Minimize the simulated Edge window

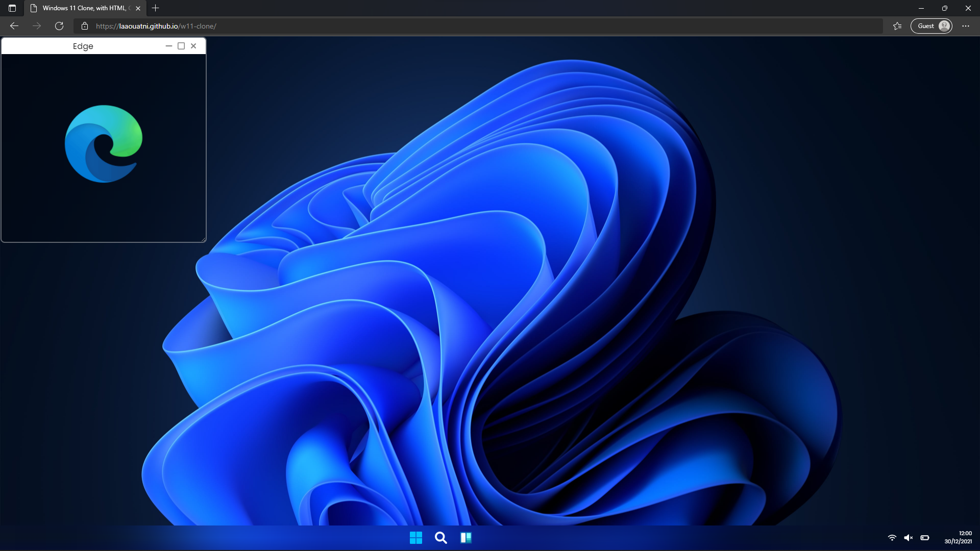[168, 46]
